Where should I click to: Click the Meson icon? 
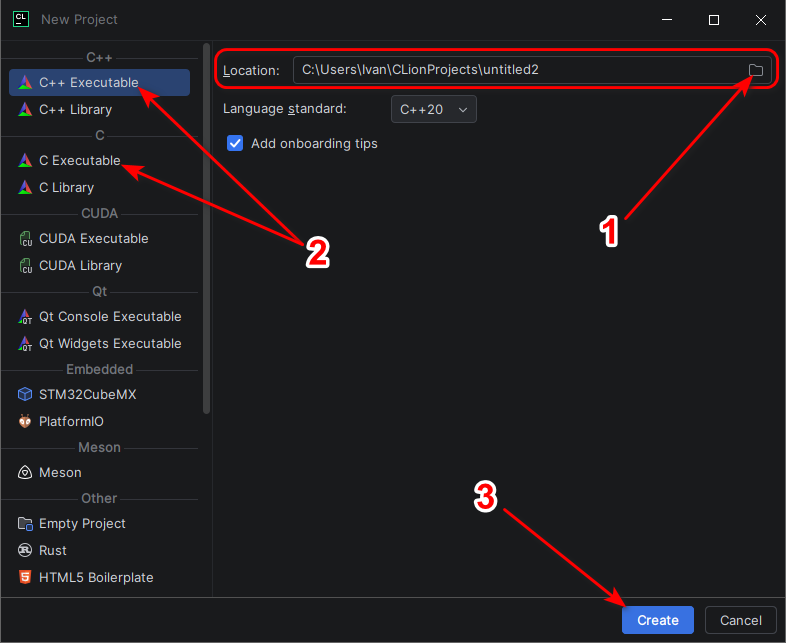(x=25, y=473)
